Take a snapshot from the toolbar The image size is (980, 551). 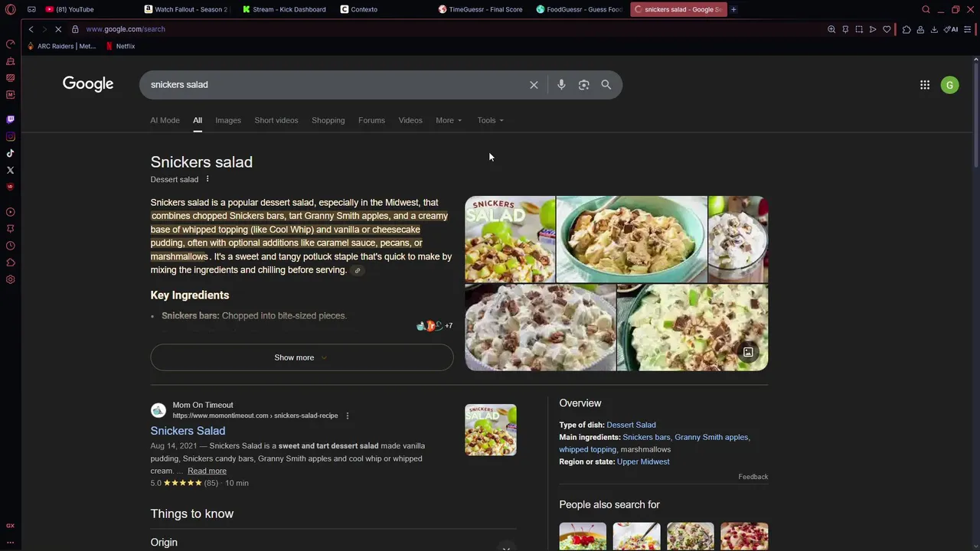pos(859,29)
